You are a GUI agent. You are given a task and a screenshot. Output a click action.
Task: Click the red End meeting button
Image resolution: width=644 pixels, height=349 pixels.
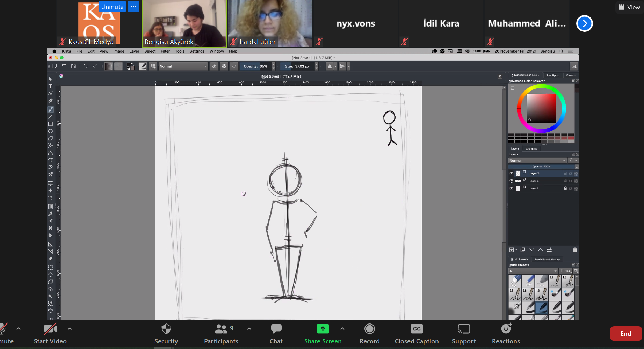[625, 334]
